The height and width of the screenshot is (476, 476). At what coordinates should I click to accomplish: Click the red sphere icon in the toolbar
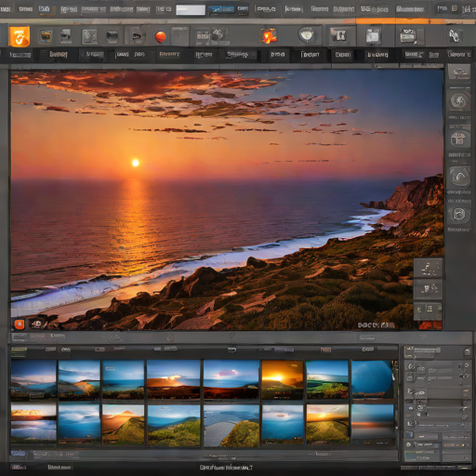pos(160,36)
